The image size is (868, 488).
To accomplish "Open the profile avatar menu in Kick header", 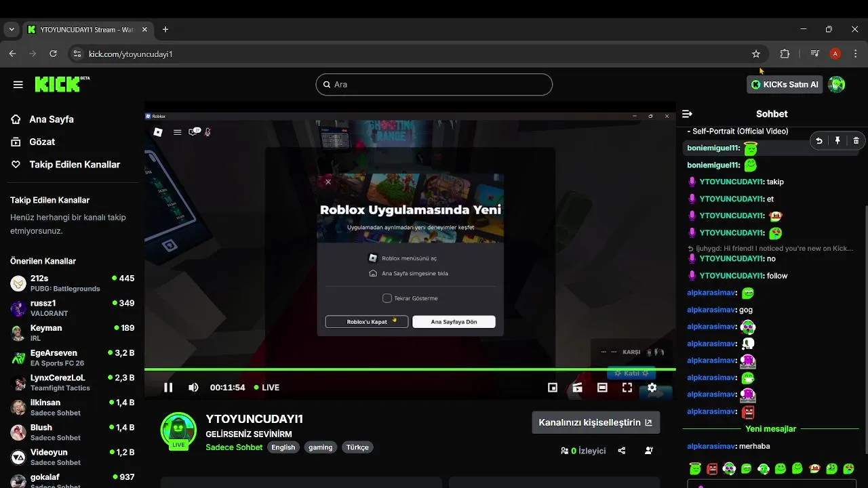I will 837,85.
